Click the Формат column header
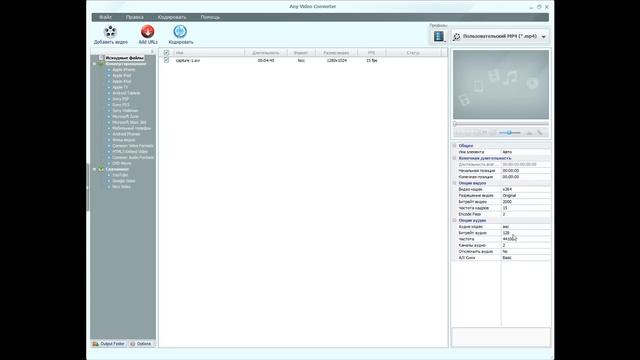Screen dimensions: 640x360 (301, 53)
